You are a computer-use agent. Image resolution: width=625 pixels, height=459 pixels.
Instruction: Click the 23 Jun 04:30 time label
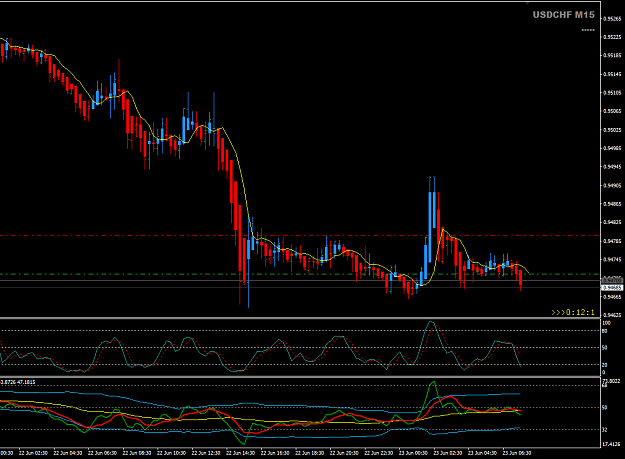point(482,453)
